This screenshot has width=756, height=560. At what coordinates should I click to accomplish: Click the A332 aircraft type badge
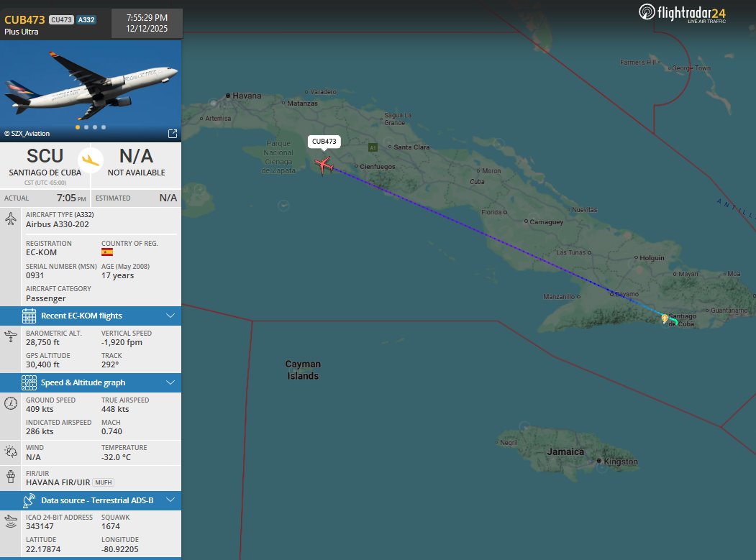[86, 19]
